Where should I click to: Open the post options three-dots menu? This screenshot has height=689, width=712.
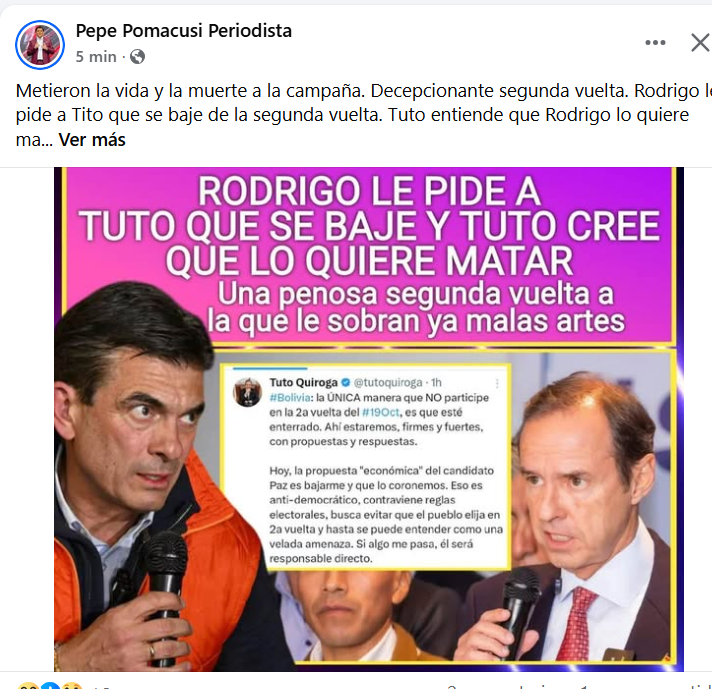[x=655, y=43]
